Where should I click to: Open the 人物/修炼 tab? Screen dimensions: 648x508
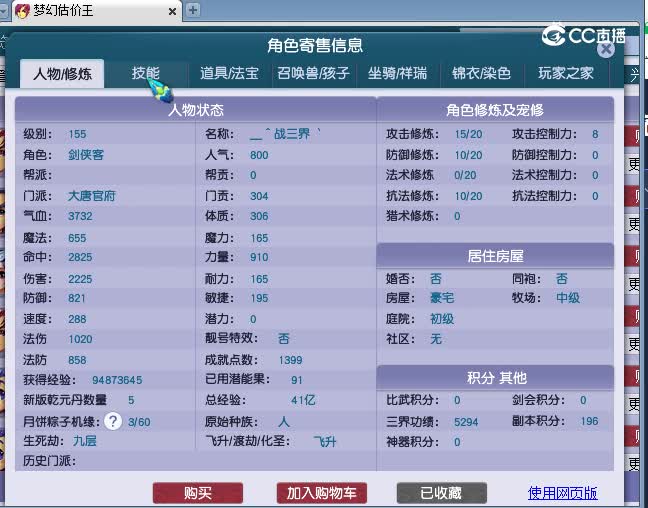(62, 74)
